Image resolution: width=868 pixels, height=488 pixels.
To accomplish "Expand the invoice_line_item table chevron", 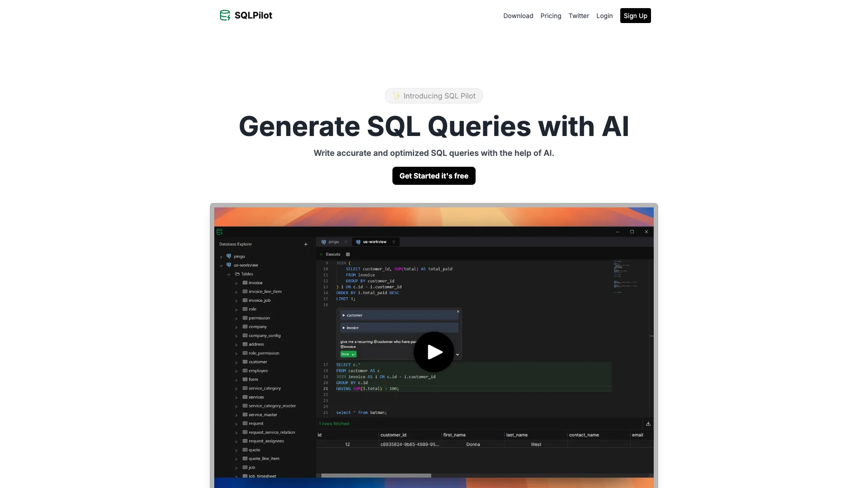I will 236,292.
